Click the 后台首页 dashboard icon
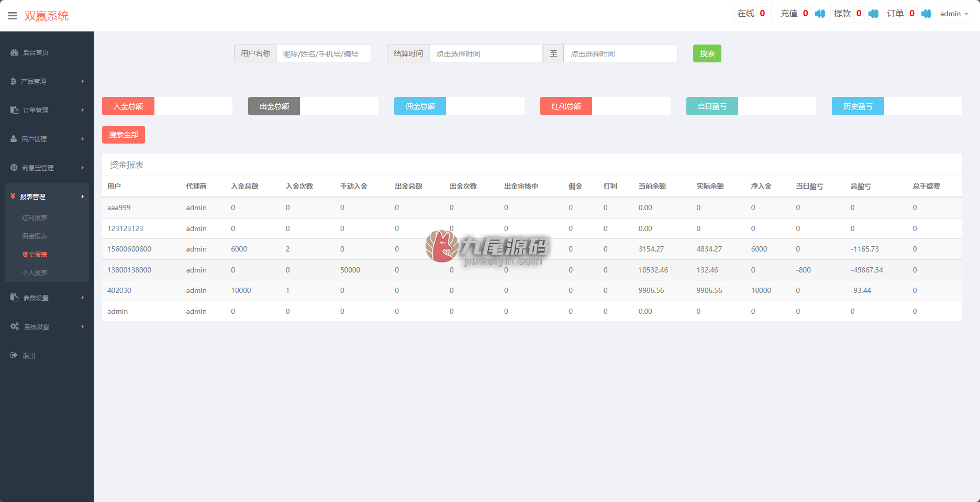 [x=15, y=52]
